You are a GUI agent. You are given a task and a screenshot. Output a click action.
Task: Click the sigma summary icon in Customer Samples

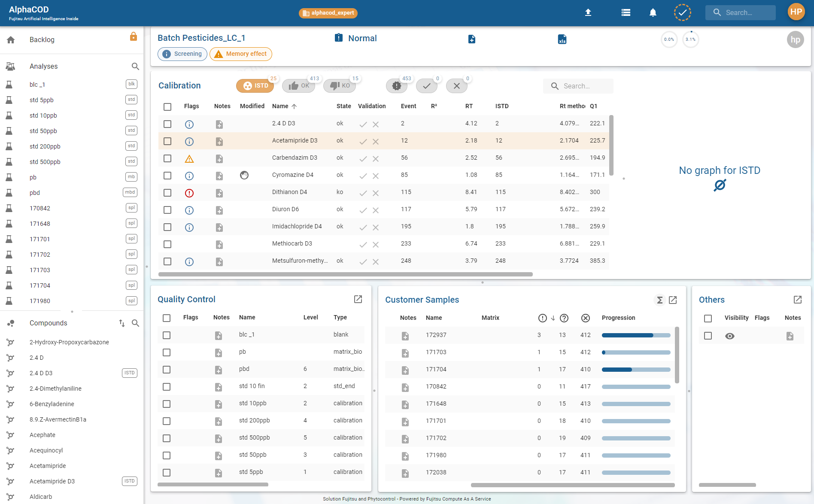tap(659, 300)
